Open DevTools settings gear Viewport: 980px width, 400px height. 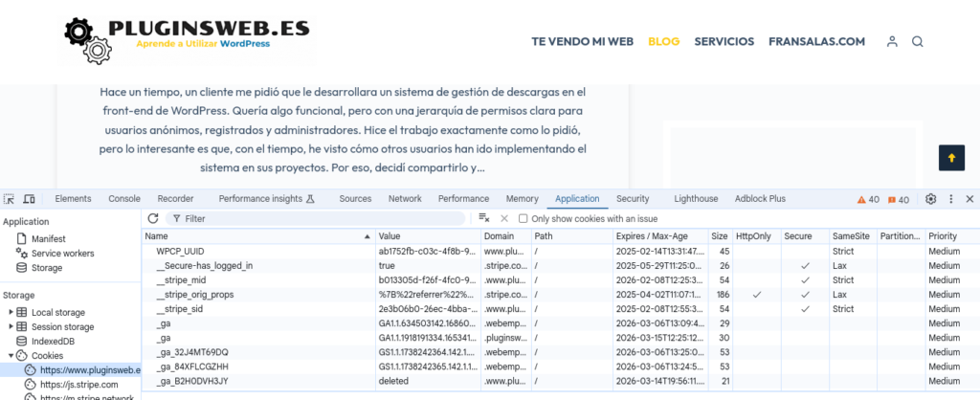(x=930, y=199)
